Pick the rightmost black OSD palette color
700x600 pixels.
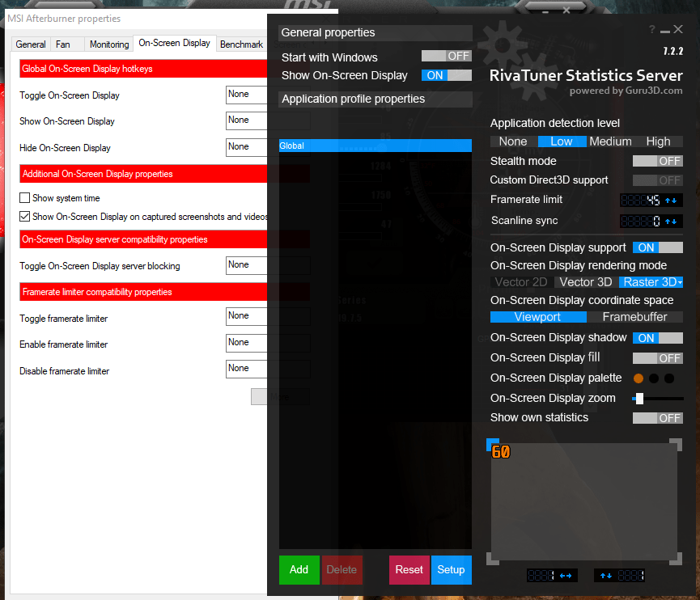[669, 378]
